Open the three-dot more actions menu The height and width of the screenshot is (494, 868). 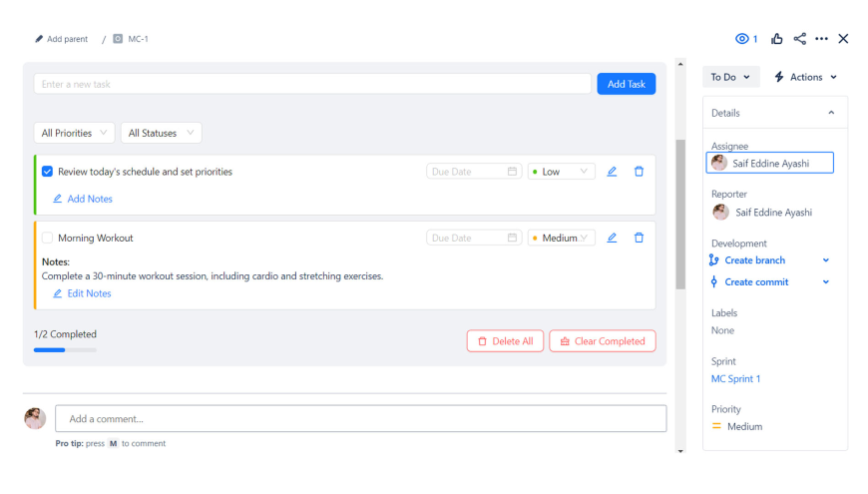821,39
